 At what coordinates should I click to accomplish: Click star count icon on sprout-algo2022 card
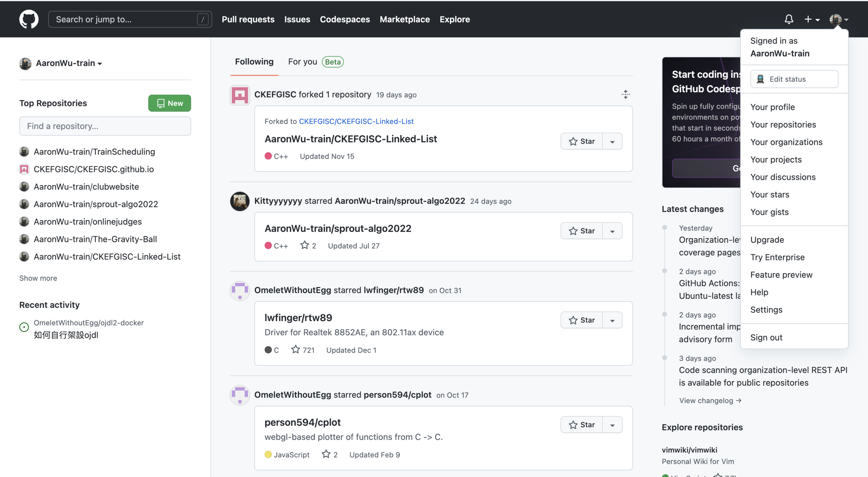304,245
